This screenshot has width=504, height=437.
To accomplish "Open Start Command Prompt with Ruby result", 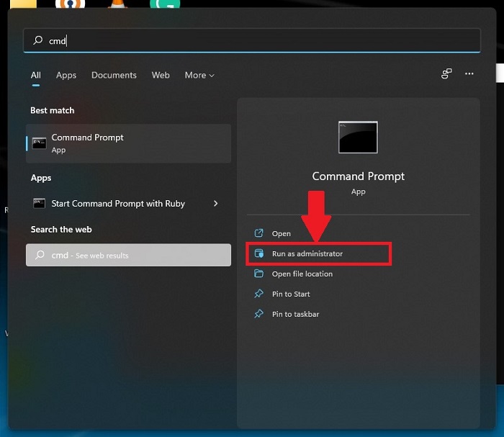I will pos(128,204).
